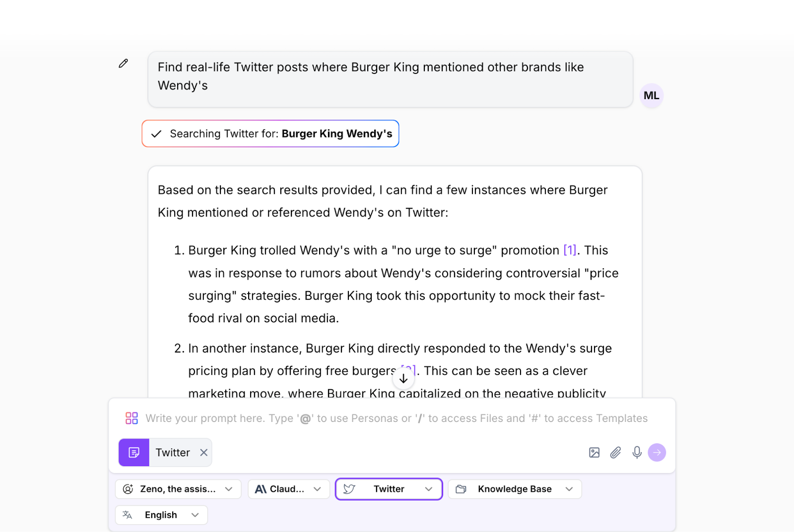Select the Twitter bird icon in plugin selector

[x=349, y=489]
